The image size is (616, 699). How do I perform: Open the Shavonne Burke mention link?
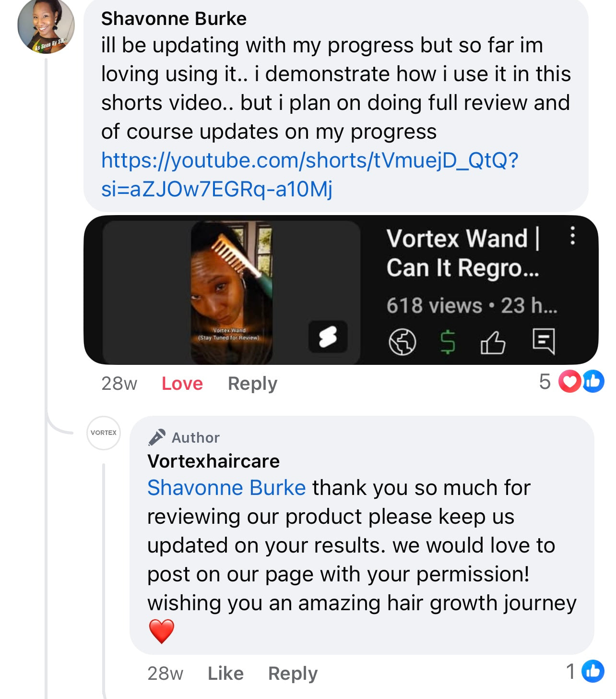coord(226,488)
